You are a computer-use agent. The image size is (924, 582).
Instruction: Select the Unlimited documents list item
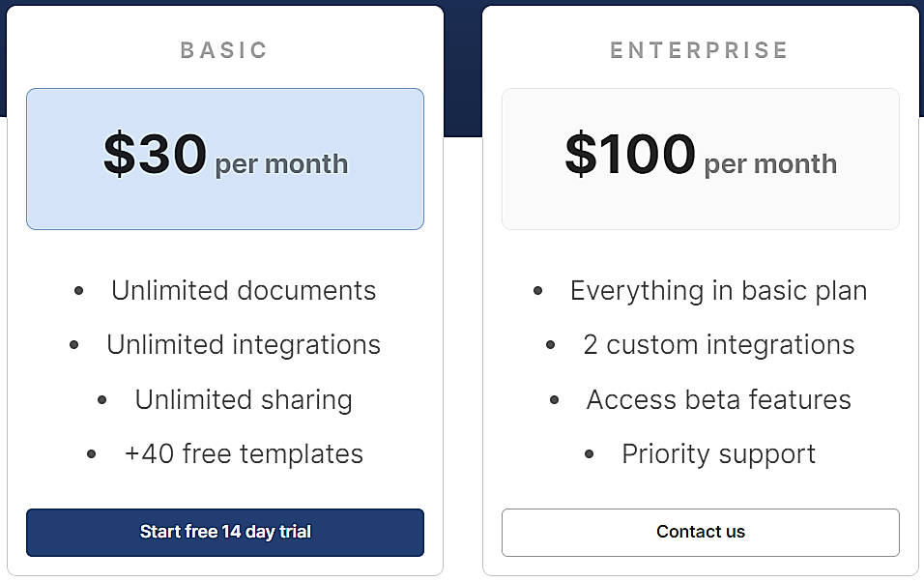coord(243,291)
